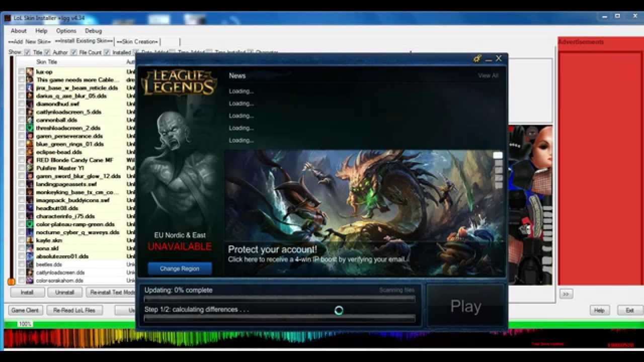Click darius_q_axe_blur_05.dds row icon

[30, 96]
